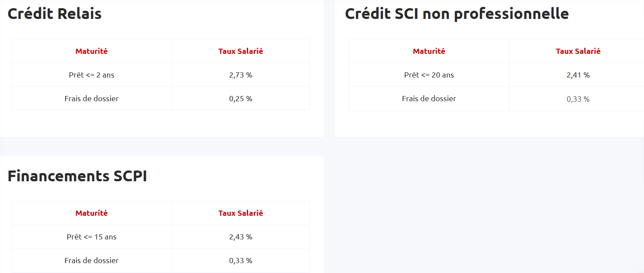The image size is (644, 273).
Task: Click the Prêt <= 2 ans row label
Action: pos(92,75)
